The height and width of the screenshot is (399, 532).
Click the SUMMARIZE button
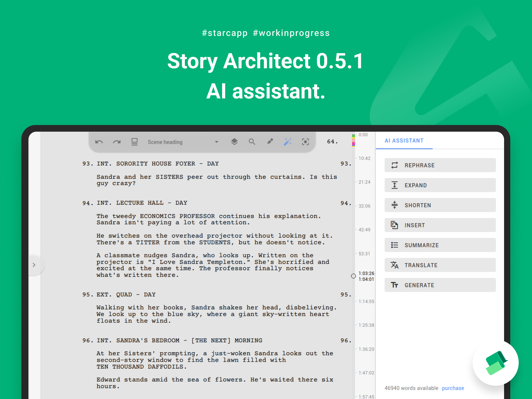tap(440, 245)
